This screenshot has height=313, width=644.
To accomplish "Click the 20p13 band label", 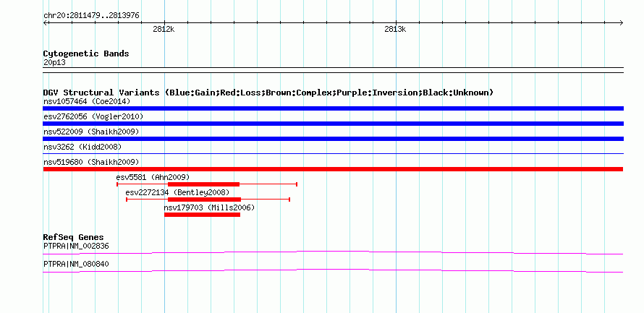I will click(54, 63).
